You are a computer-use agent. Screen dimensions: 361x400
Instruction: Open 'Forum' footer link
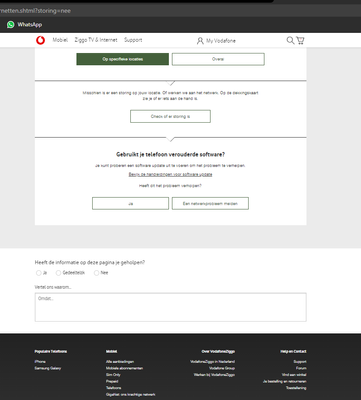[x=301, y=368]
